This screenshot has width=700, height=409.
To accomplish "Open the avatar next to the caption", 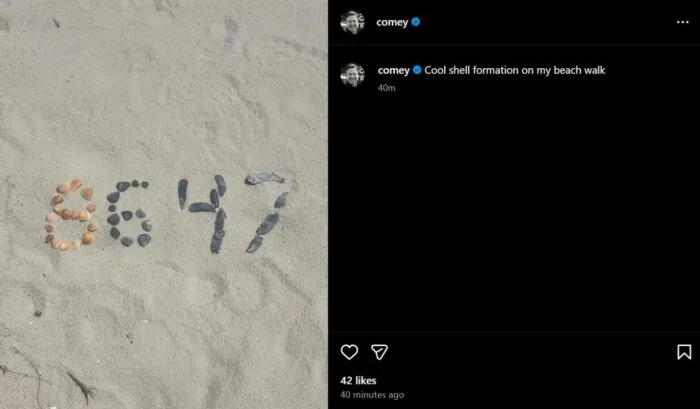I will tap(352, 75).
